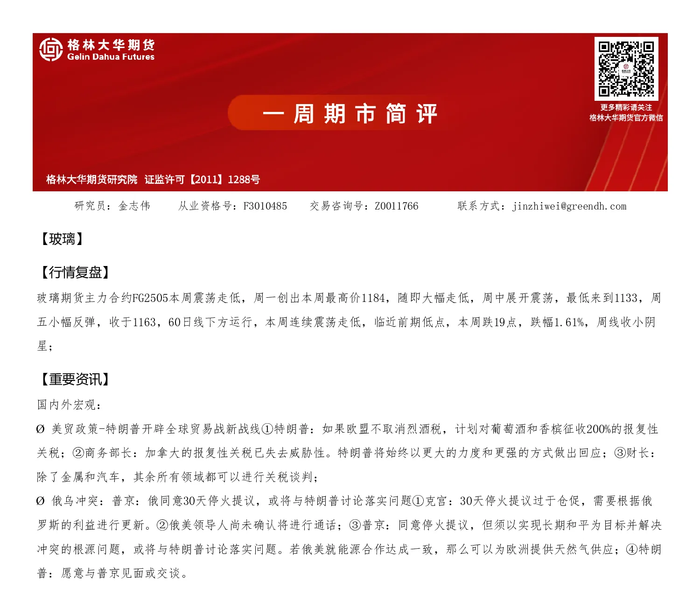The height and width of the screenshot is (616, 700).
Task: Click line starting 玻璃期货主力合约FG2505
Action: click(349, 298)
